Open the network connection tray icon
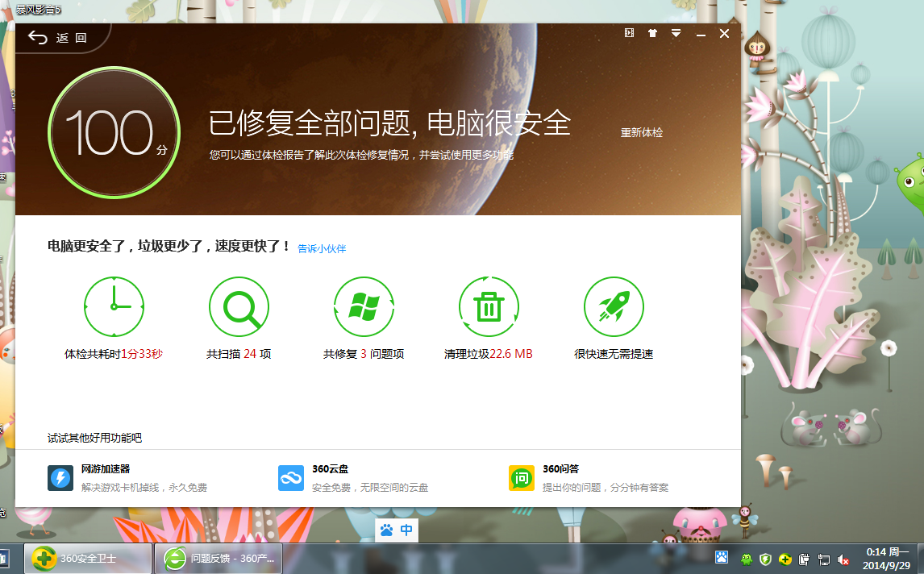 click(x=824, y=559)
